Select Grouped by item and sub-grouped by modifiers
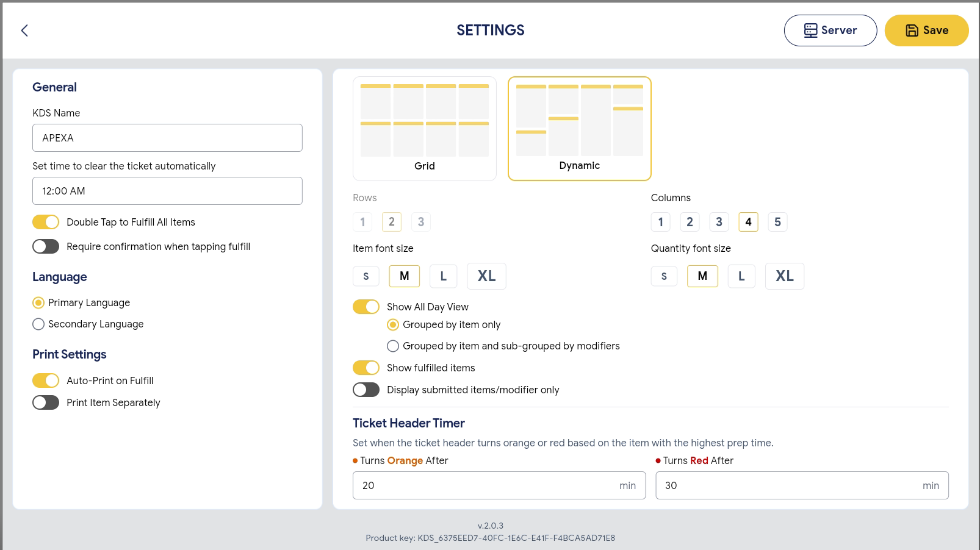 pyautogui.click(x=393, y=346)
